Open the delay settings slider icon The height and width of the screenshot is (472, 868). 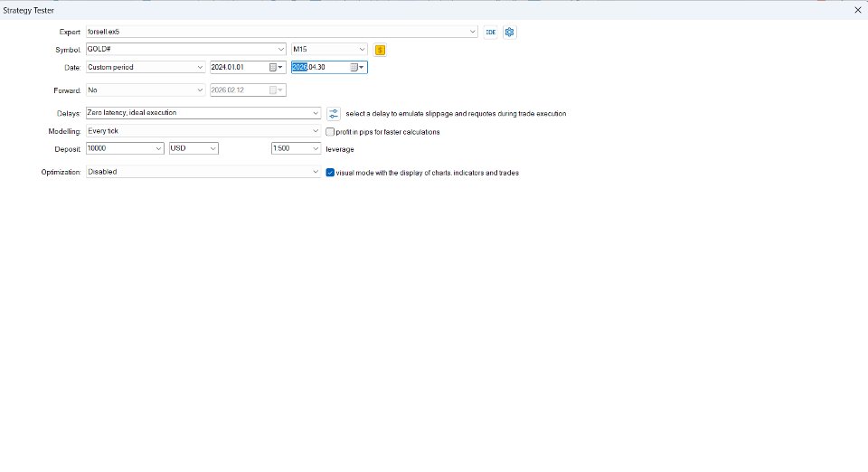pyautogui.click(x=334, y=113)
